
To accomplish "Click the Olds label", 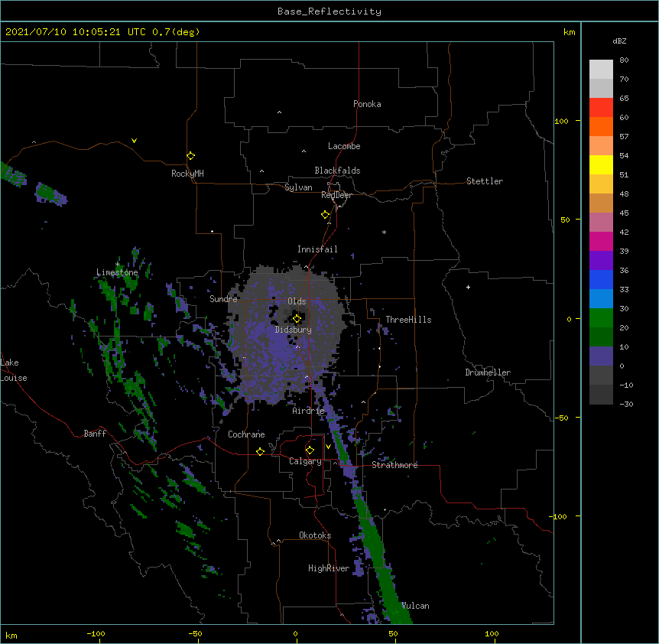I will coord(297,301).
